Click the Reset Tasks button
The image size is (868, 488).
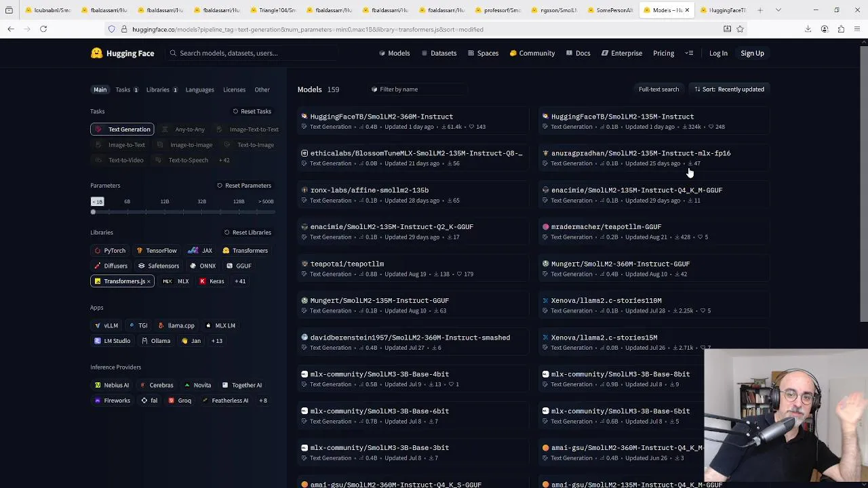pos(252,111)
